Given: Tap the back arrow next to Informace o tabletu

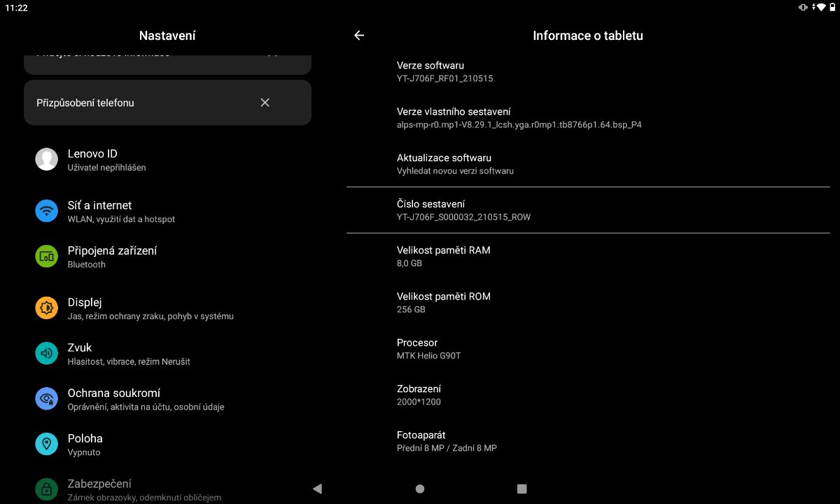Looking at the screenshot, I should (x=359, y=35).
